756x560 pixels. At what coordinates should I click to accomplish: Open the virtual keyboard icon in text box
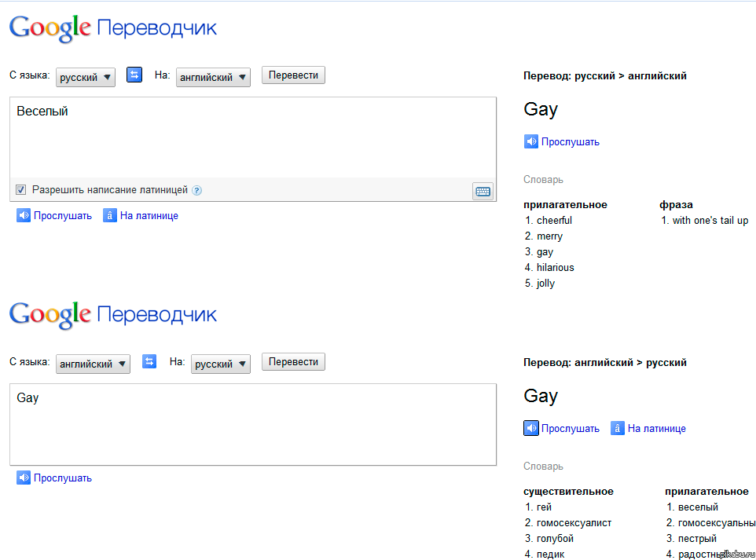tap(483, 190)
